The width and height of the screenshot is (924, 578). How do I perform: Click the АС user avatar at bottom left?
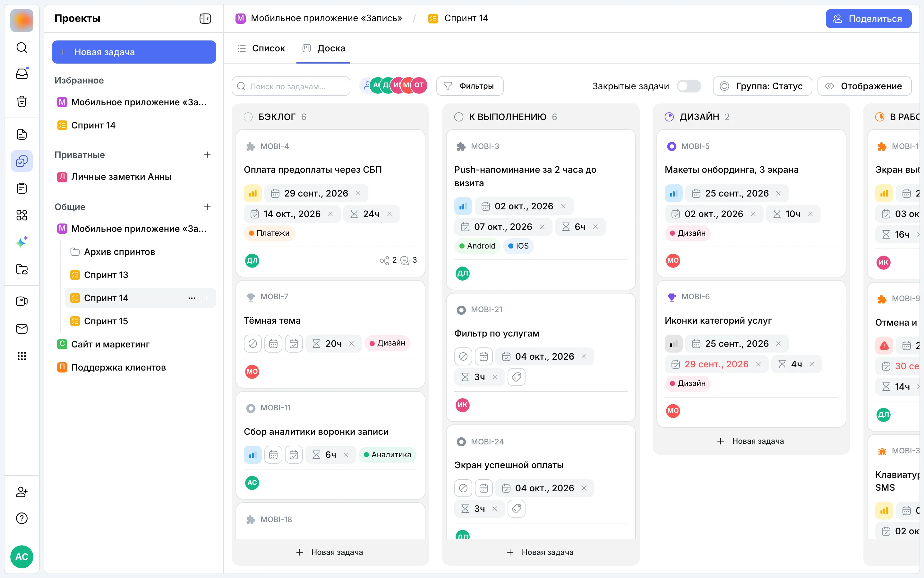[22, 556]
